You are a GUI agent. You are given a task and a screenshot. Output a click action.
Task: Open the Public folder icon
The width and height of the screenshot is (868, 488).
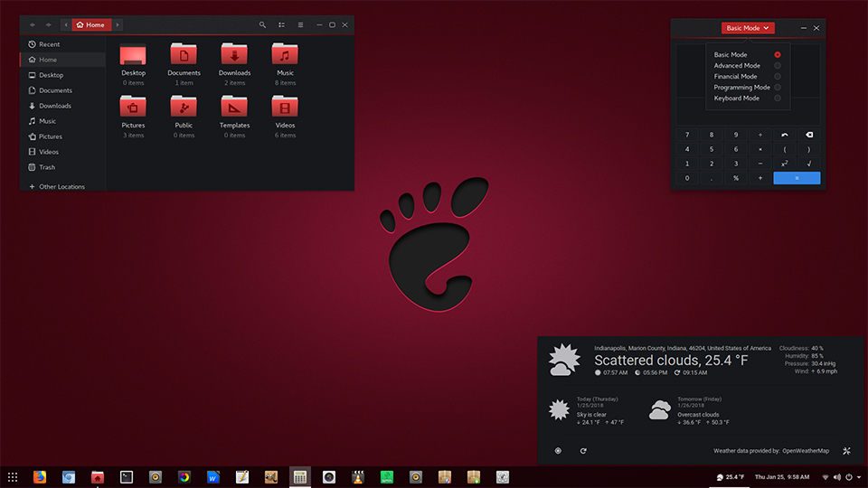[x=184, y=107]
